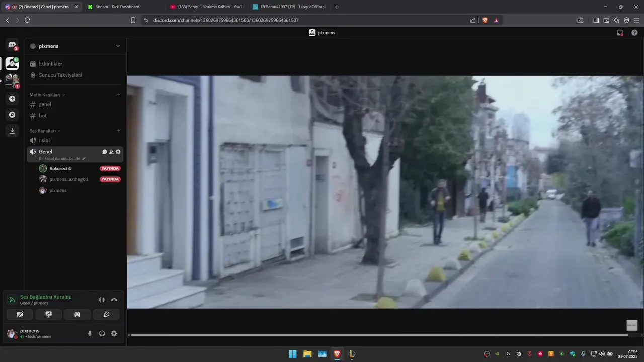Image resolution: width=644 pixels, height=362 pixels.
Task: Open the genel text channel
Action: pos(75,104)
